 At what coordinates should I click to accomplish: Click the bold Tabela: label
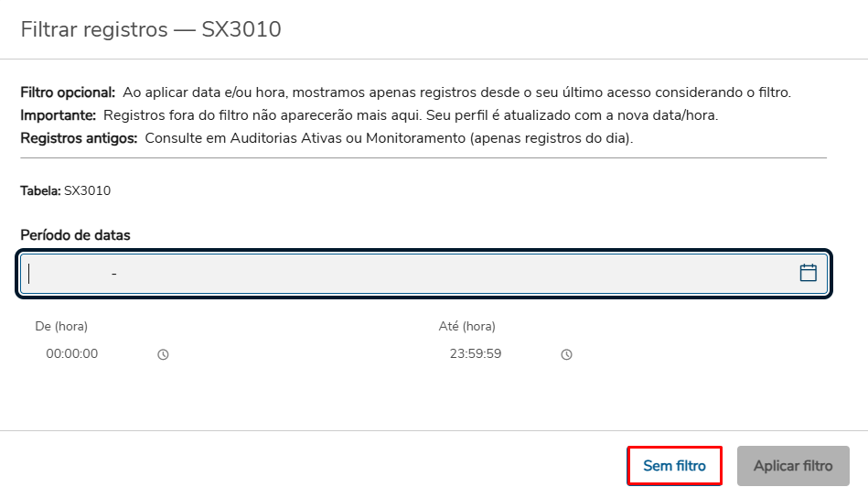[40, 191]
